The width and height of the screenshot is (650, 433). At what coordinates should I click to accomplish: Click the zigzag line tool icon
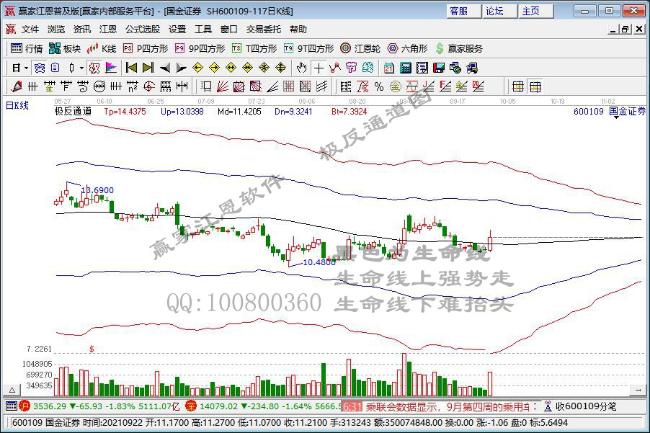click(x=335, y=68)
